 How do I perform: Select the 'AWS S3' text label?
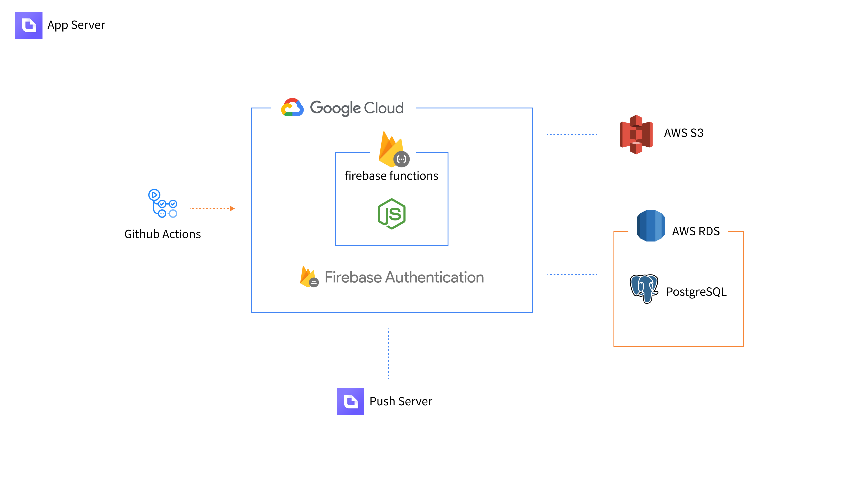click(683, 133)
